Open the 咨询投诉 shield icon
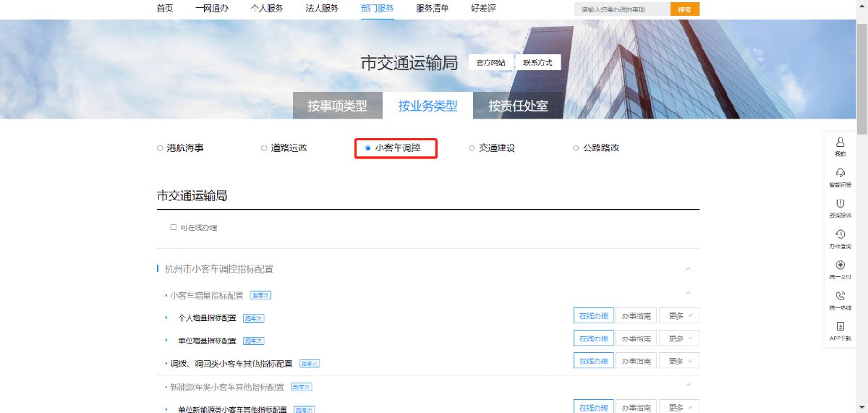This screenshot has height=413, width=868. [x=840, y=204]
